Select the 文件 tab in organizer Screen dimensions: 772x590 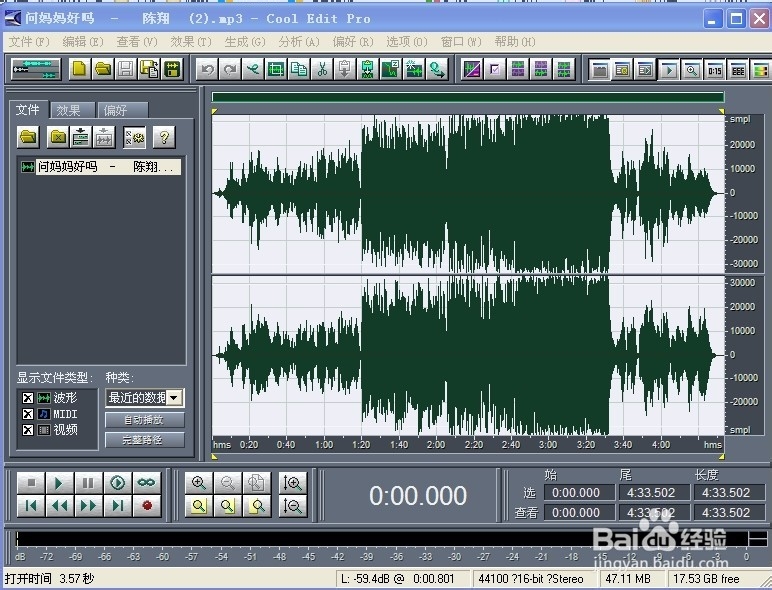pos(29,109)
